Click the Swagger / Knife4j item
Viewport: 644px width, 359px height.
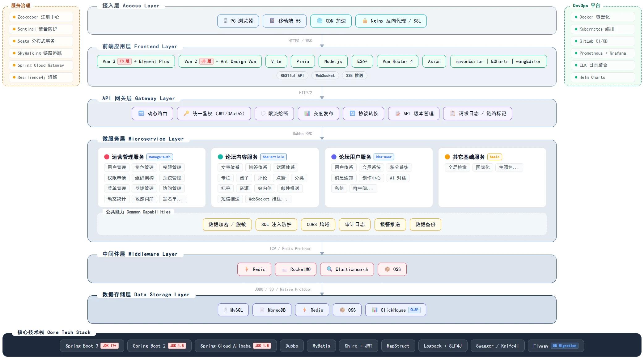pos(498,346)
